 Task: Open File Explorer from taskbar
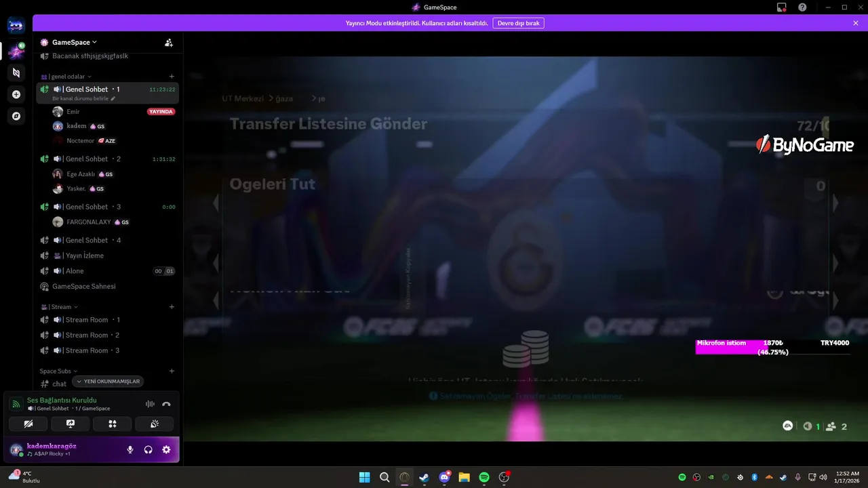pyautogui.click(x=464, y=477)
